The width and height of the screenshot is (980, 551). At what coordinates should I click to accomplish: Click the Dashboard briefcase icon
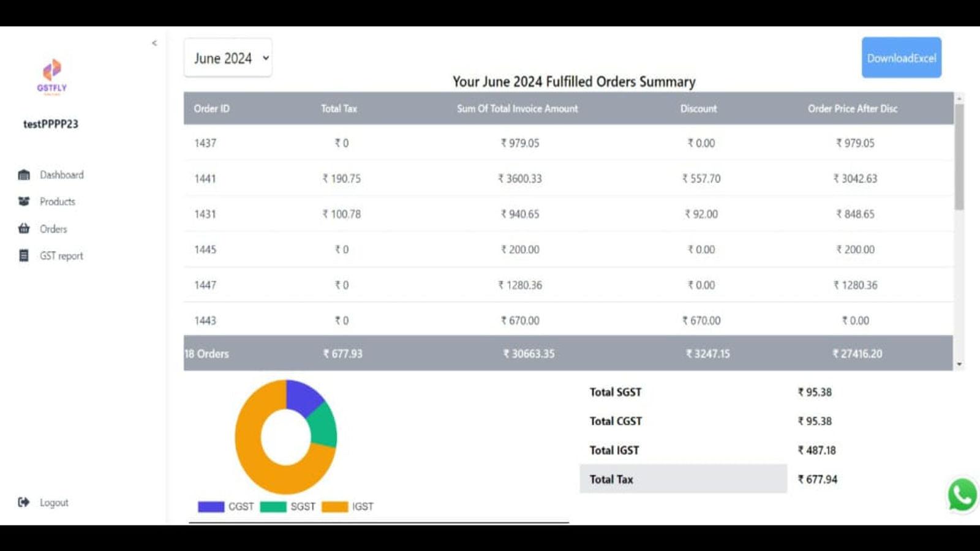[x=23, y=174]
